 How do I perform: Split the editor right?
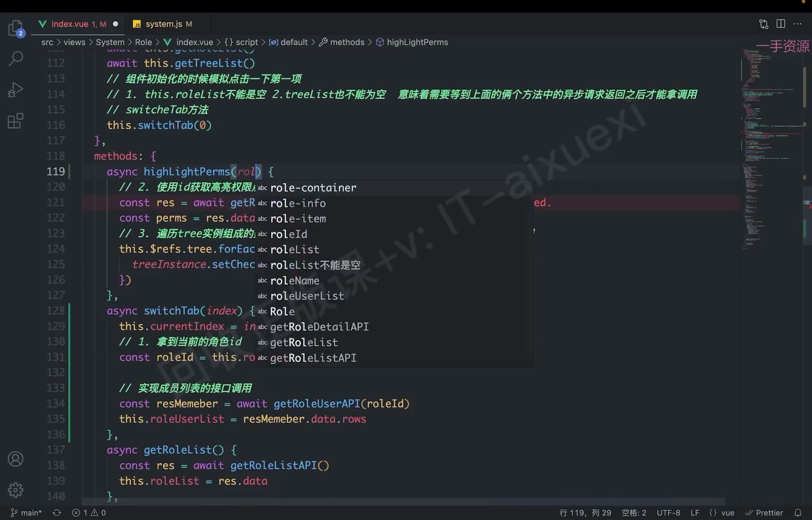781,24
